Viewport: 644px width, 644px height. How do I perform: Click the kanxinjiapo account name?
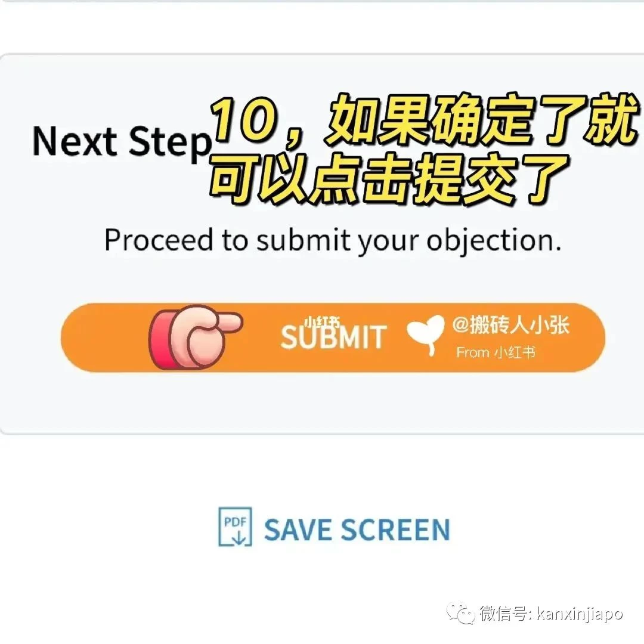click(580, 614)
